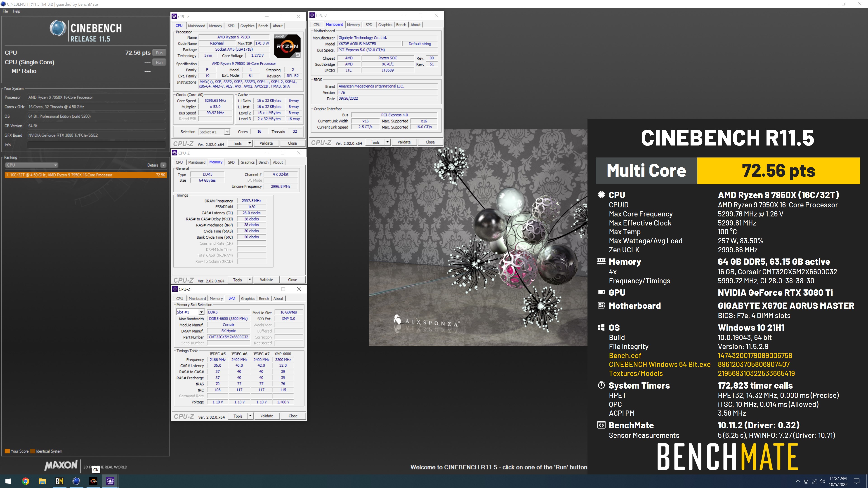Launch Google Chrome from the taskbar
The width and height of the screenshot is (868, 488).
coord(26,481)
